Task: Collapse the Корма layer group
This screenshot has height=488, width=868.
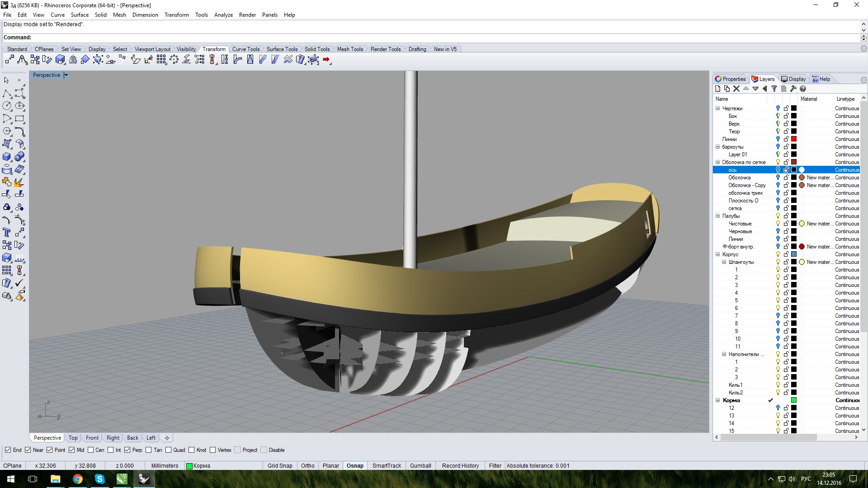Action: [717, 400]
